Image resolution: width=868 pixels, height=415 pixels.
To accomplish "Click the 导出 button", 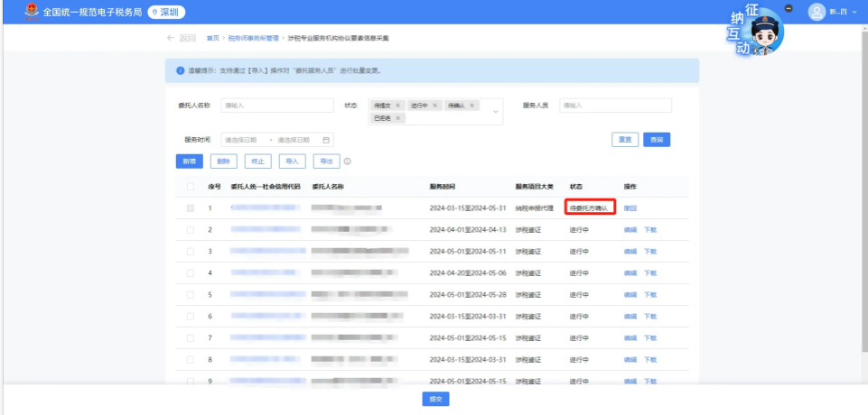I will [x=327, y=161].
